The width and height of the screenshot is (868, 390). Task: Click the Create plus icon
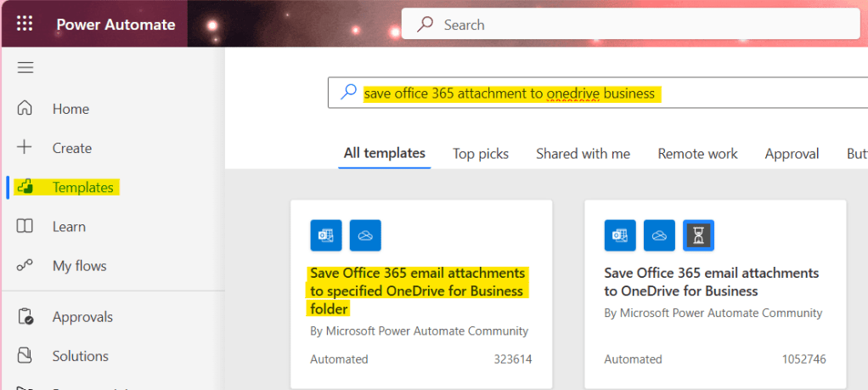click(x=25, y=148)
